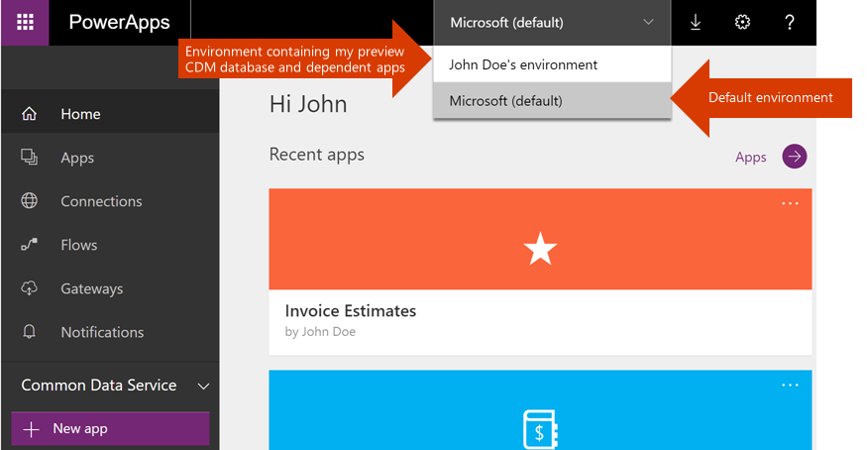The image size is (868, 450).
Task: Go to Home in the sidebar
Action: click(110, 113)
